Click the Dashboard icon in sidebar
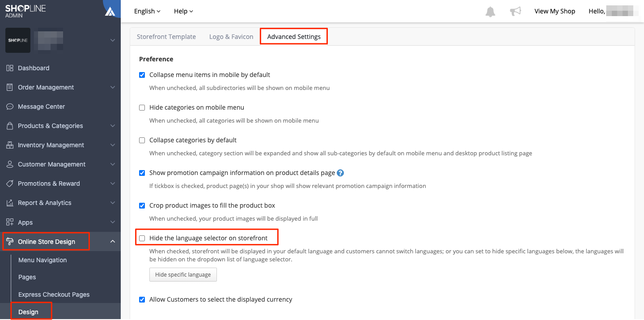 coord(10,68)
